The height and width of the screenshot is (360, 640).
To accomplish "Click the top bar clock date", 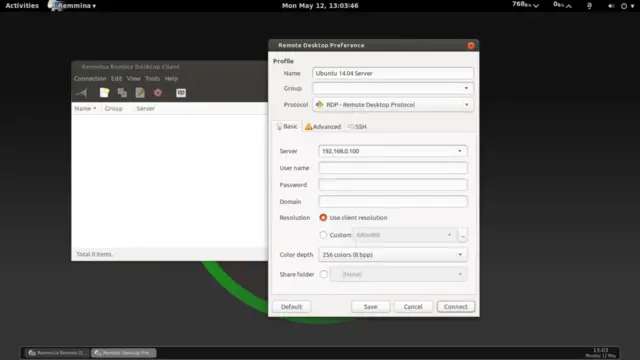I will pyautogui.click(x=320, y=6).
